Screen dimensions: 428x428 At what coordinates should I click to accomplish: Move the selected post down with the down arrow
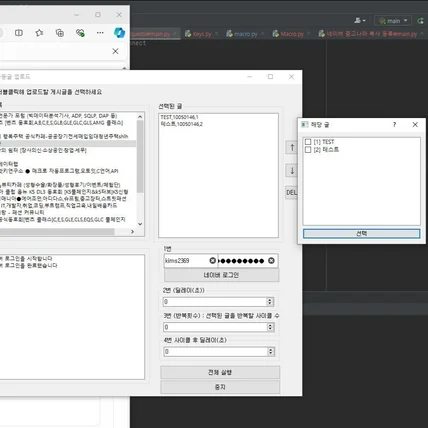(x=292, y=171)
